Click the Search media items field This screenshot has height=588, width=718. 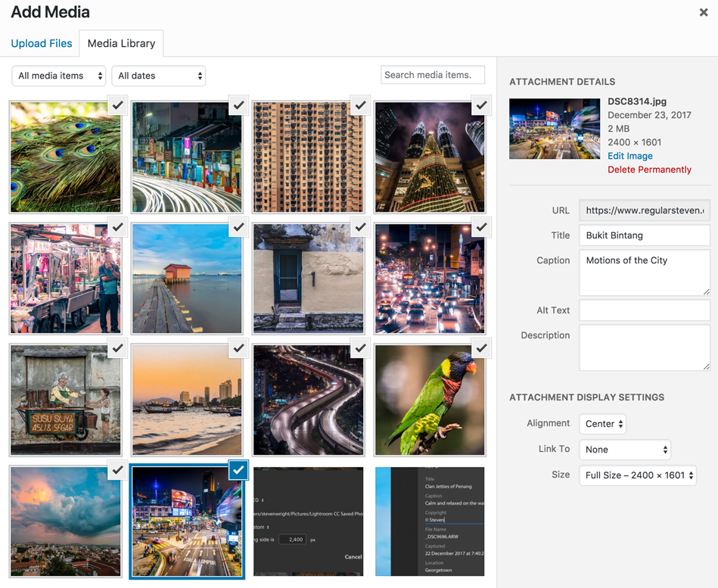tap(432, 75)
